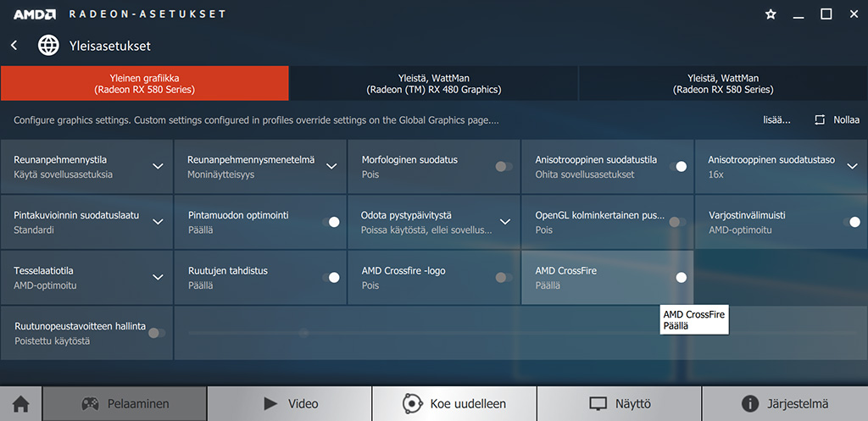The image size is (868, 421).
Task: Toggle Anisotrooppinen suodatustila switch
Action: coord(677,167)
